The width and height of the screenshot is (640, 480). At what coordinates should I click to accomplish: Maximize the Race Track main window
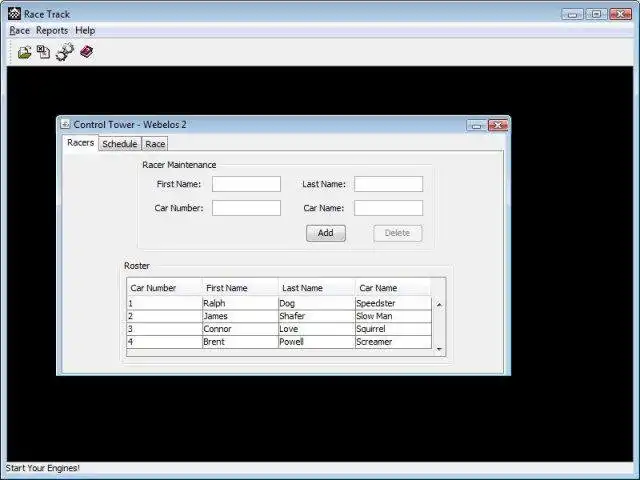[596, 14]
